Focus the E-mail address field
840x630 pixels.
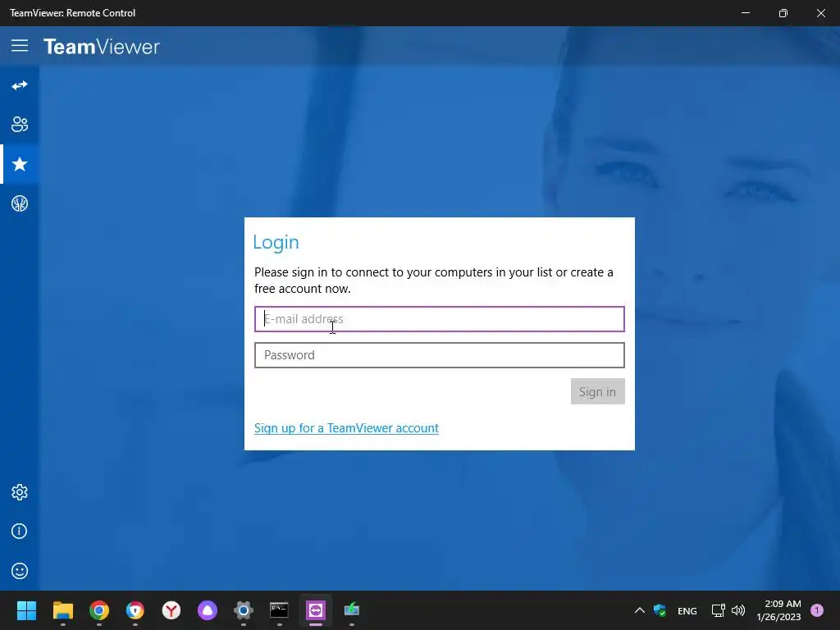click(x=440, y=319)
